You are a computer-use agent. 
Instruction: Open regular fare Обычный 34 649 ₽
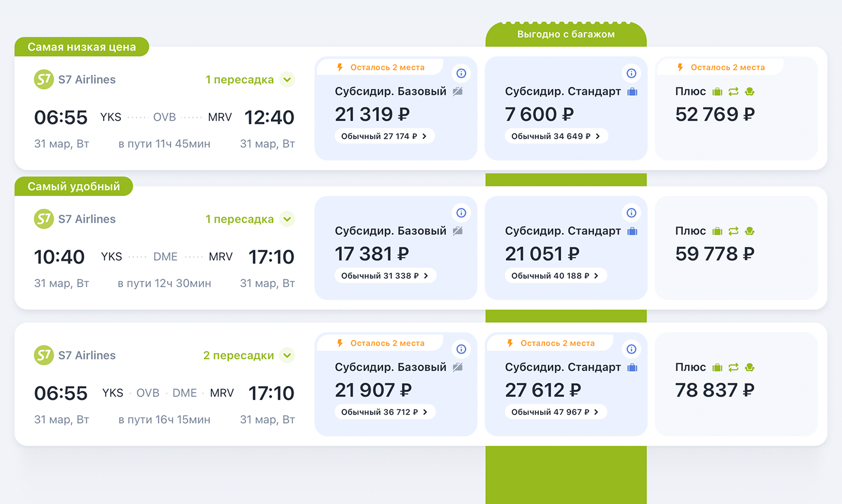(x=556, y=136)
